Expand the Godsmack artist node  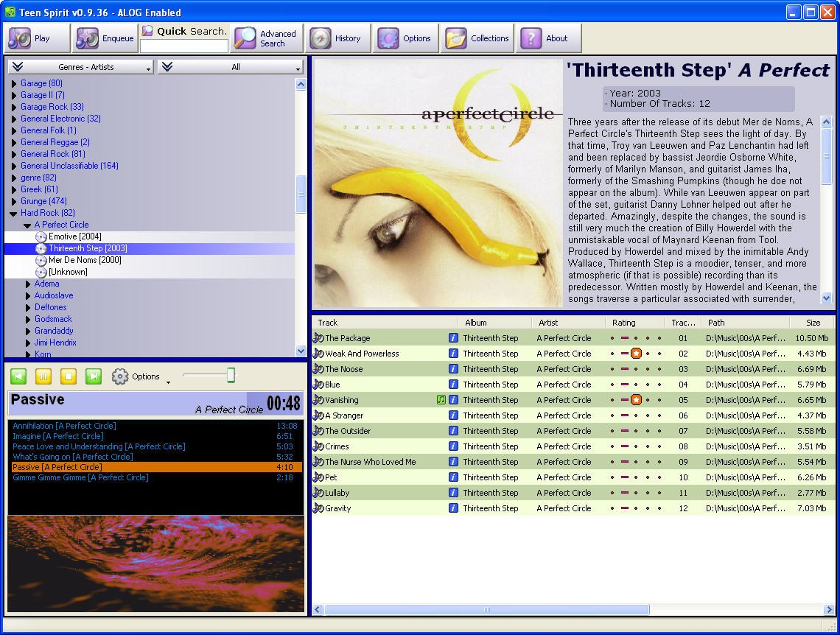[x=28, y=319]
